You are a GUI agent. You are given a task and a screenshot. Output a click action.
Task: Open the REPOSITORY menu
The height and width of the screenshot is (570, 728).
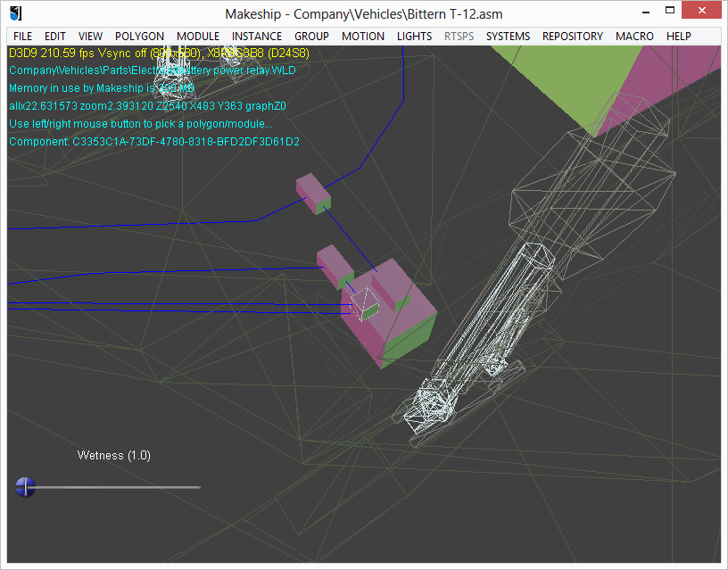pyautogui.click(x=573, y=37)
